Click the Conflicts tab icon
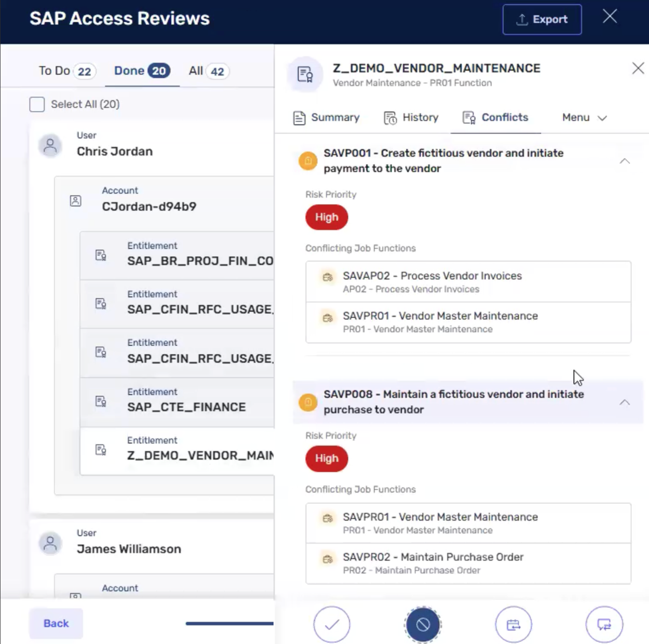Viewport: 649px width, 644px height. click(469, 118)
